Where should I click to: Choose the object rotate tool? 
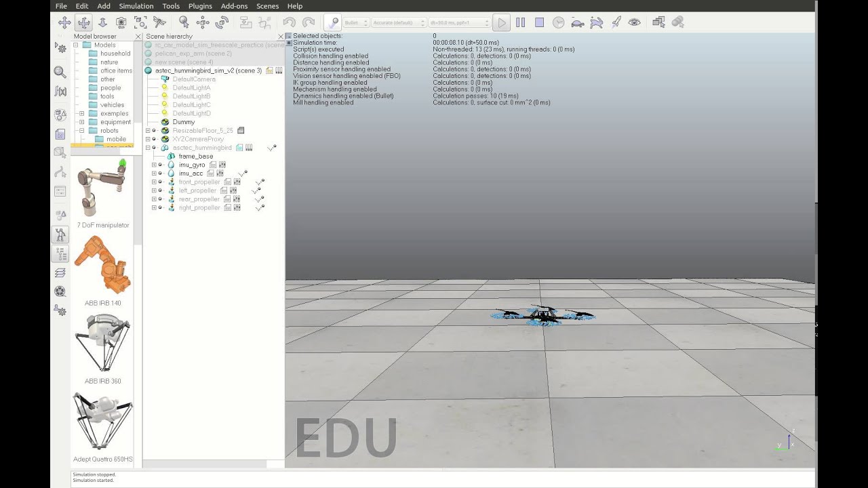[222, 22]
